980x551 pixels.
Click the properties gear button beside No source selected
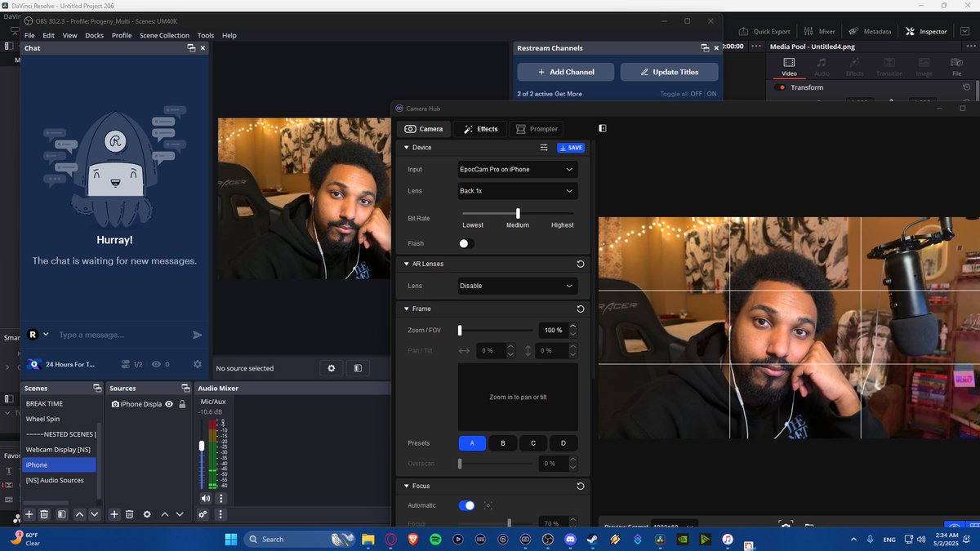point(332,368)
